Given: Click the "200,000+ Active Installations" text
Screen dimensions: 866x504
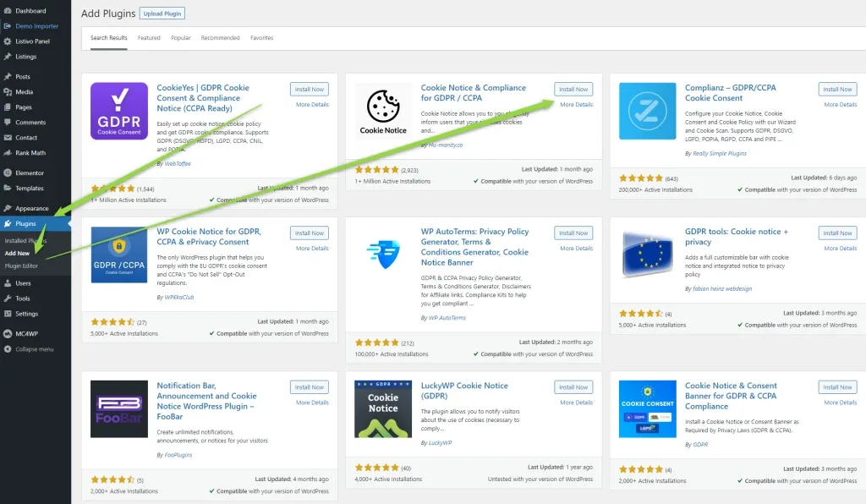Looking at the screenshot, I should pyautogui.click(x=655, y=190).
